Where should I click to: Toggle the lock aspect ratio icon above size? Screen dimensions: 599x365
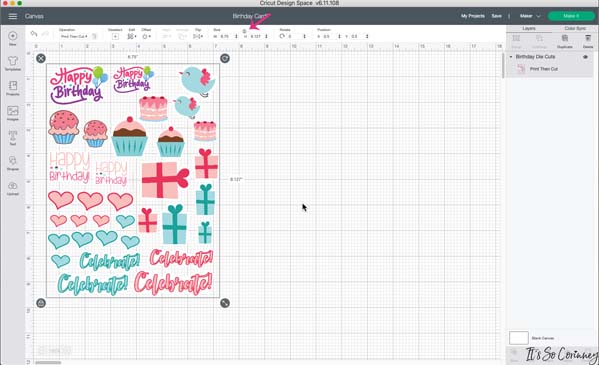[244, 31]
